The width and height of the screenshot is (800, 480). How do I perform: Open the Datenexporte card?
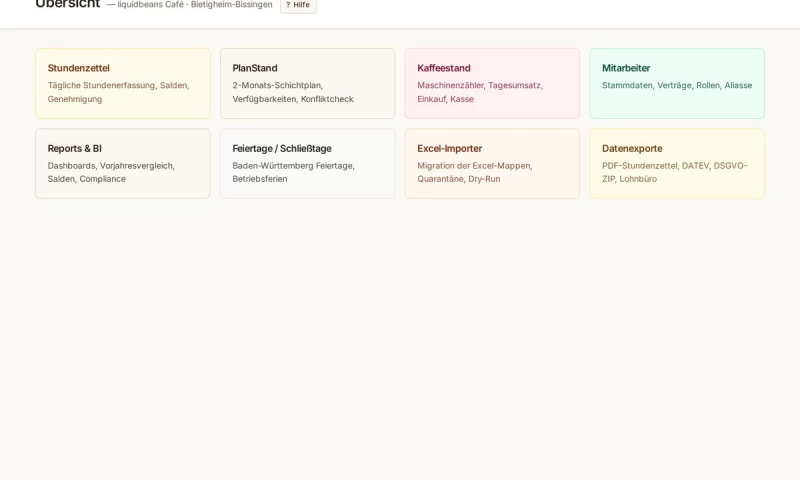pyautogui.click(x=677, y=164)
